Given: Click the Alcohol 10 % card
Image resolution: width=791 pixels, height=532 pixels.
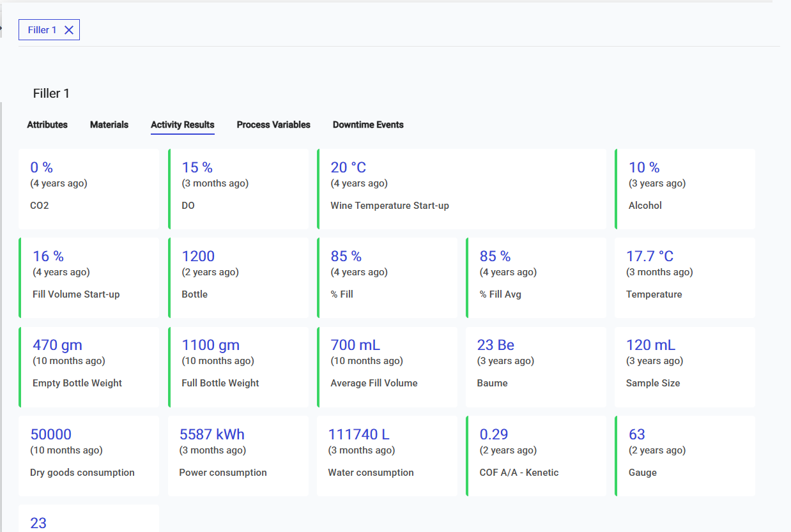Looking at the screenshot, I should tap(685, 189).
